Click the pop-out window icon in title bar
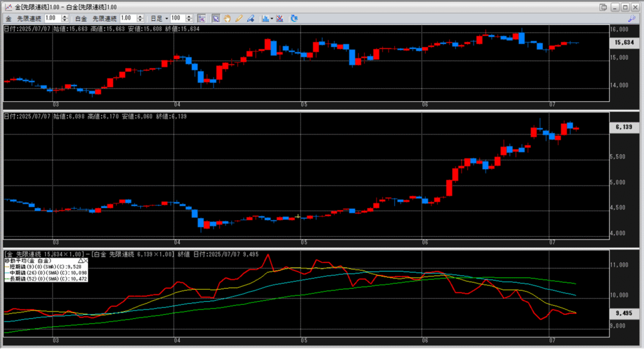This screenshot has width=644, height=349. (604, 7)
